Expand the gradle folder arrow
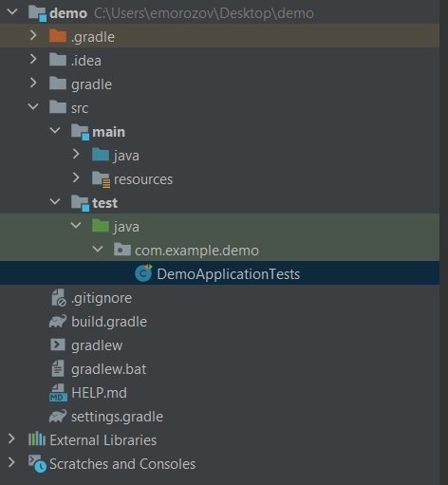Image resolution: width=448 pixels, height=485 pixels. pos(33,83)
